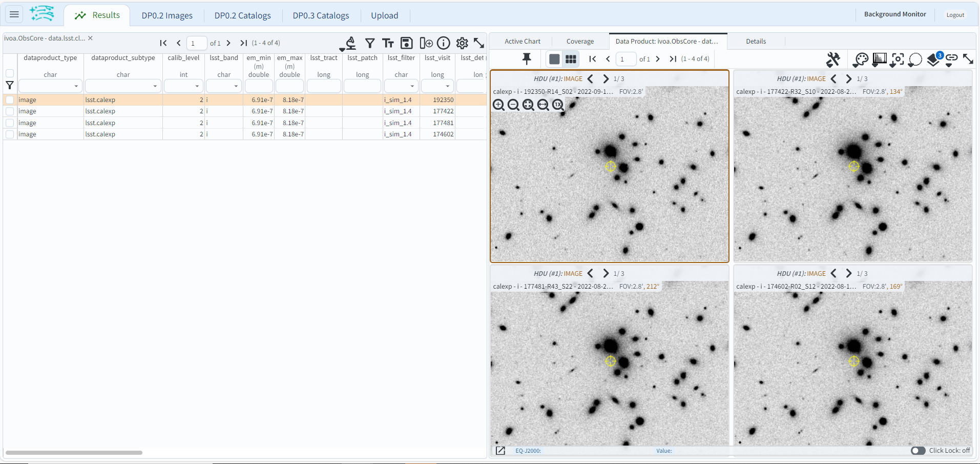The width and height of the screenshot is (980, 464).
Task: Open the color palette menu
Action: pos(861,60)
